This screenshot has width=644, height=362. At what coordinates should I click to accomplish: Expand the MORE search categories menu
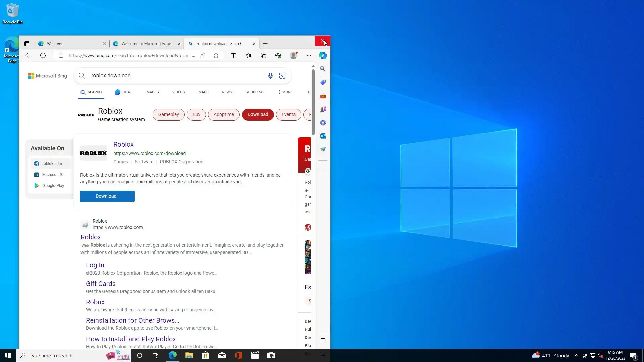tap(285, 92)
